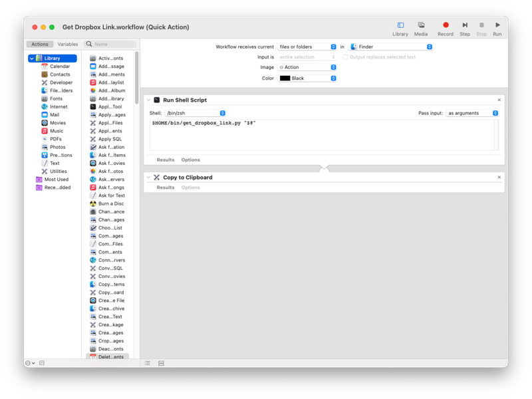Open the Shell dropdown showing /bin/zsh
This screenshot has width=532, height=399.
pyautogui.click(x=196, y=113)
